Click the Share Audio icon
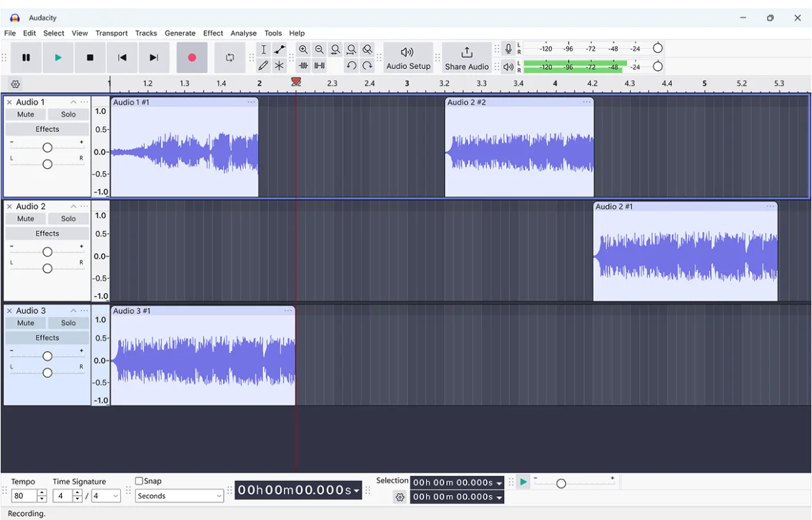Screen dimensions: 812x520 pyautogui.click(x=466, y=58)
